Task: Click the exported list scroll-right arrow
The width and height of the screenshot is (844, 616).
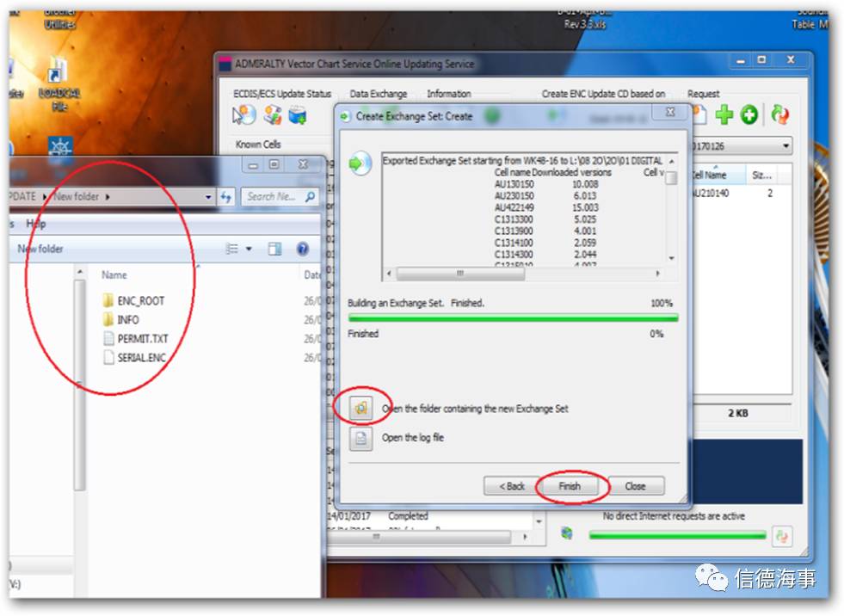Action: (658, 274)
